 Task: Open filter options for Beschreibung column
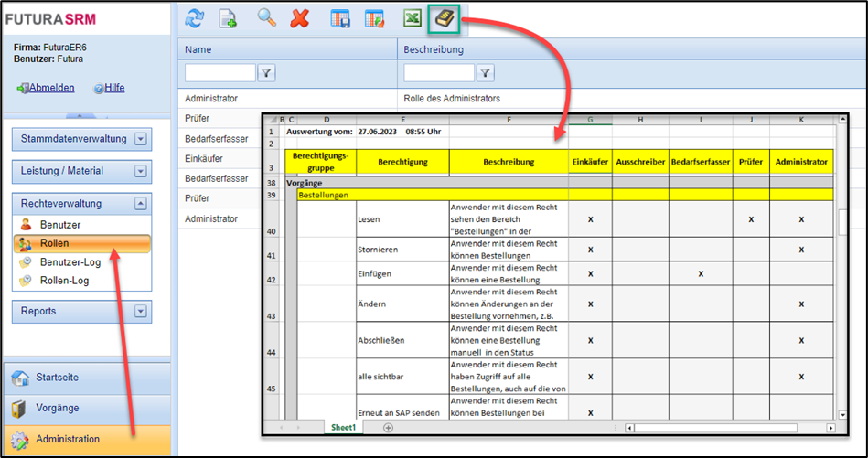(x=486, y=73)
